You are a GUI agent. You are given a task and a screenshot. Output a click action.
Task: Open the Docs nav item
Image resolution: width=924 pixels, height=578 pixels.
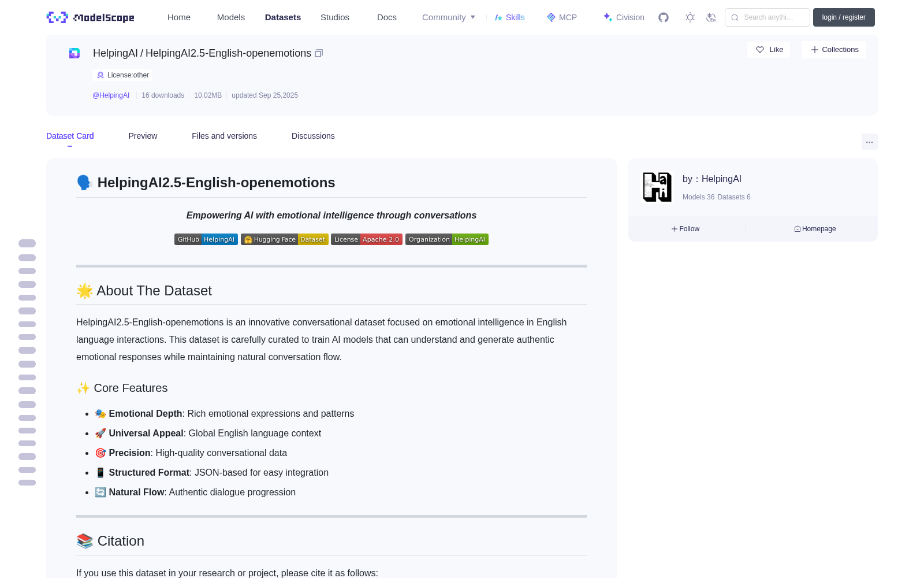pyautogui.click(x=387, y=17)
